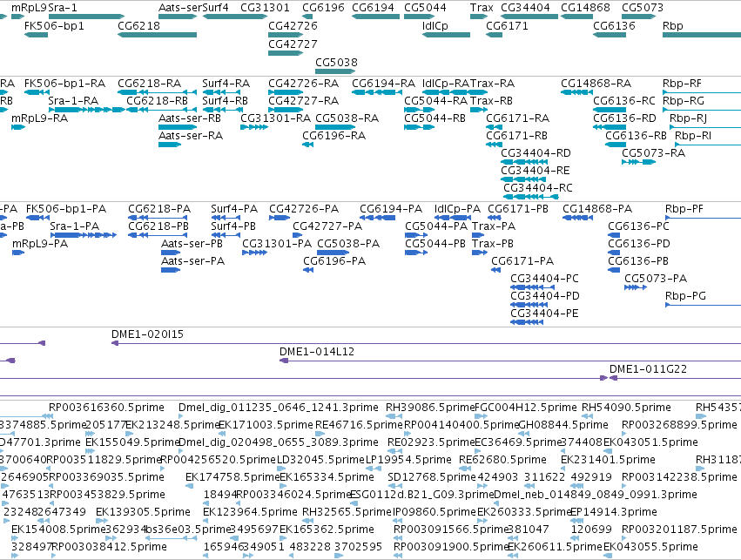Click EST RP003201187.5prime
This screenshot has height=560, width=741.
click(679, 530)
